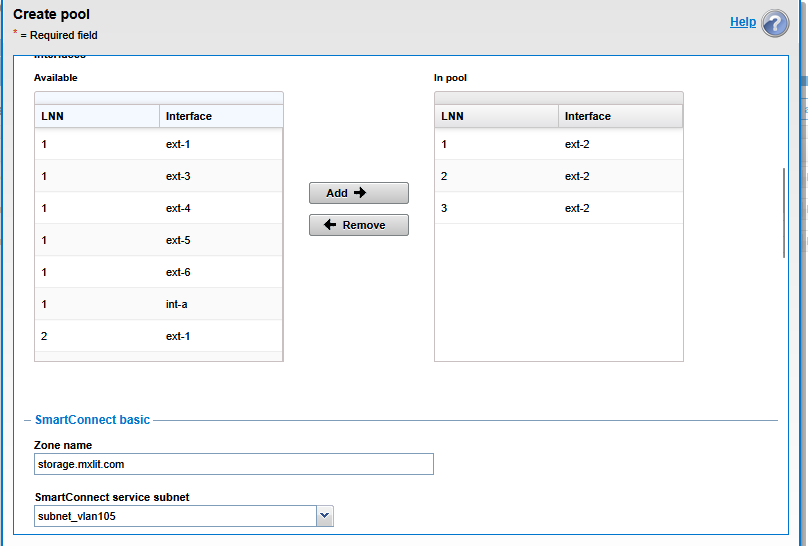Image resolution: width=808 pixels, height=546 pixels.
Task: Select LNN 1 ext-6 row in Available
Action: (x=158, y=272)
